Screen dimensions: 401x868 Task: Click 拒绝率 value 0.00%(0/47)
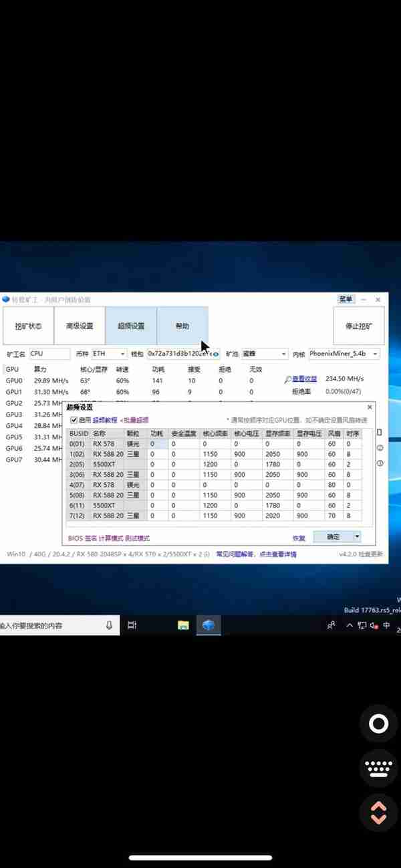pyautogui.click(x=344, y=391)
